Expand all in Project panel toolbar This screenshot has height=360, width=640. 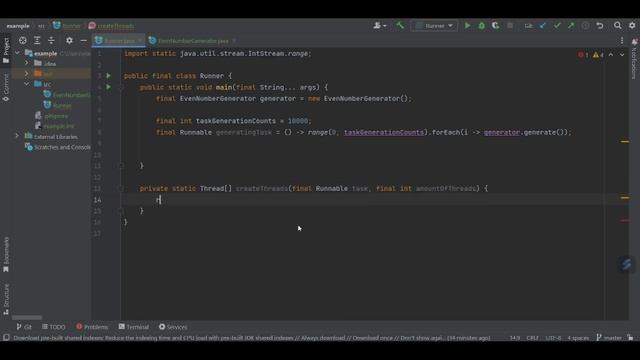point(37,40)
